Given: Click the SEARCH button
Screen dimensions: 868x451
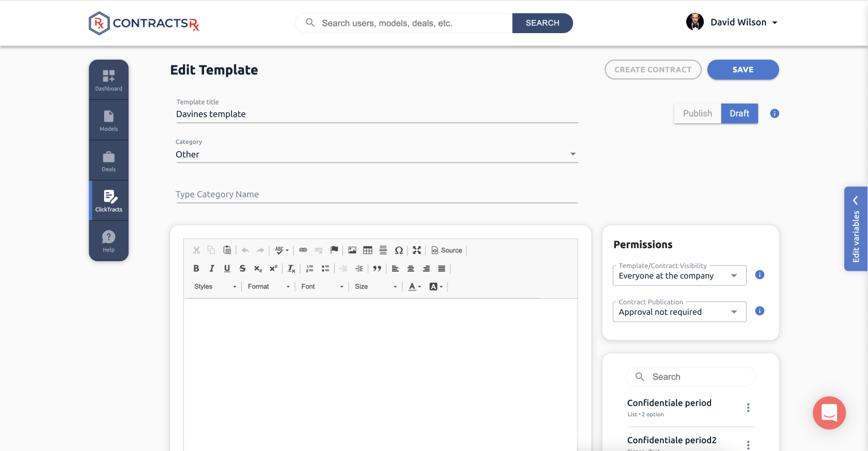Looking at the screenshot, I should click(x=542, y=23).
